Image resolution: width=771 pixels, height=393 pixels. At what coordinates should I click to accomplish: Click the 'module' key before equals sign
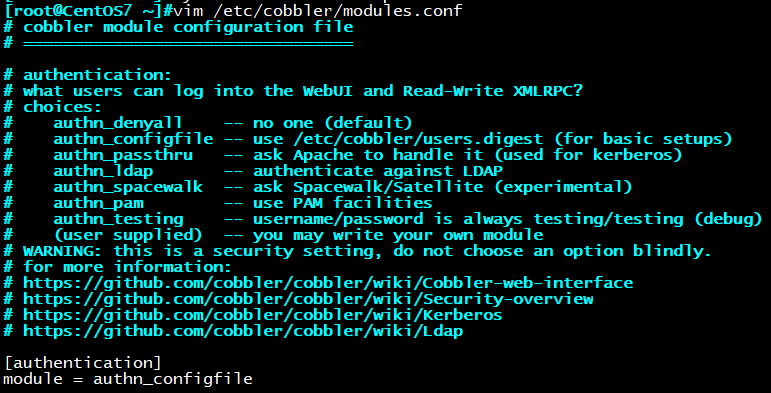pos(33,379)
